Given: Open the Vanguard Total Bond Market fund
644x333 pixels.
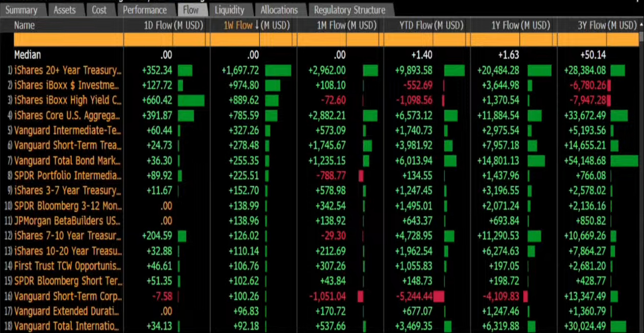Looking at the screenshot, I should pyautogui.click(x=68, y=161).
